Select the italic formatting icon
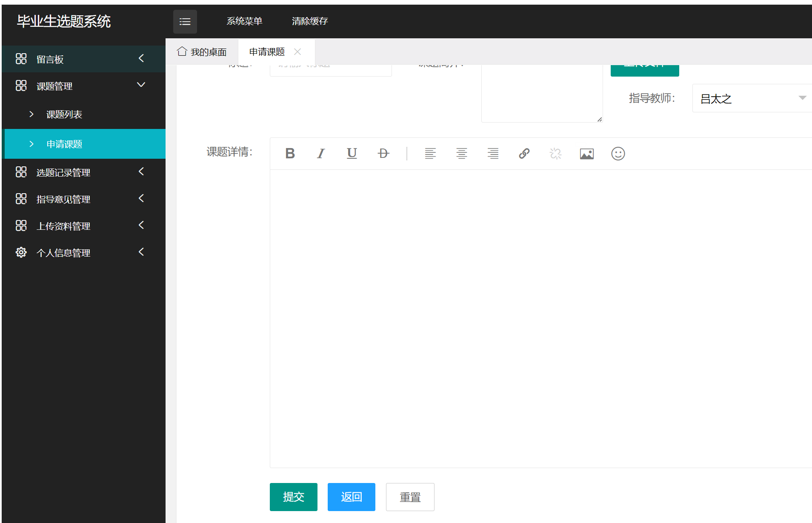This screenshot has height=523, width=812. [321, 154]
